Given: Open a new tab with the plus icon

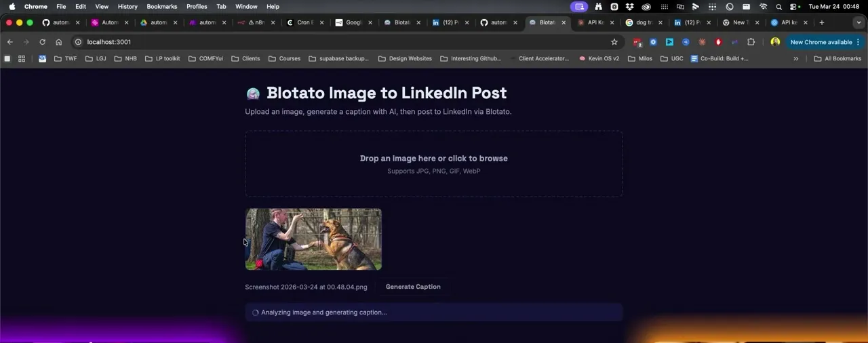Looking at the screenshot, I should [x=822, y=22].
